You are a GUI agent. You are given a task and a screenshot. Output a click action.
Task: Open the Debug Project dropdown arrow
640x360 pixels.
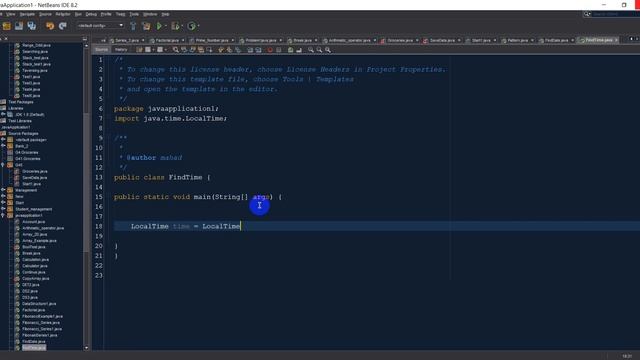coord(181,26)
